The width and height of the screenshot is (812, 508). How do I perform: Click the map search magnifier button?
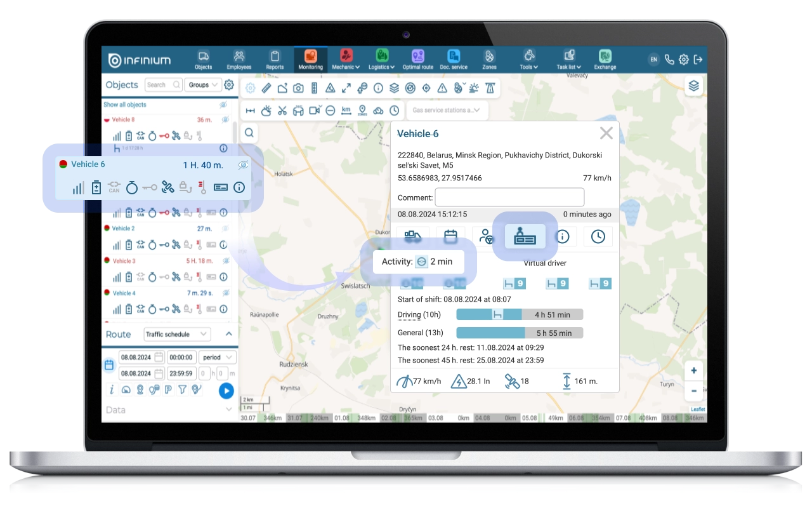pos(250,133)
